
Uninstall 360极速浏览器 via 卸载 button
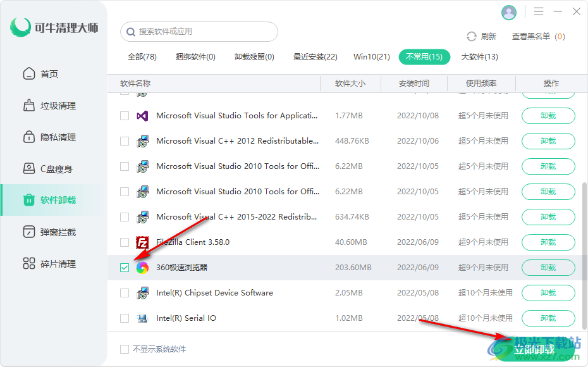(x=548, y=268)
